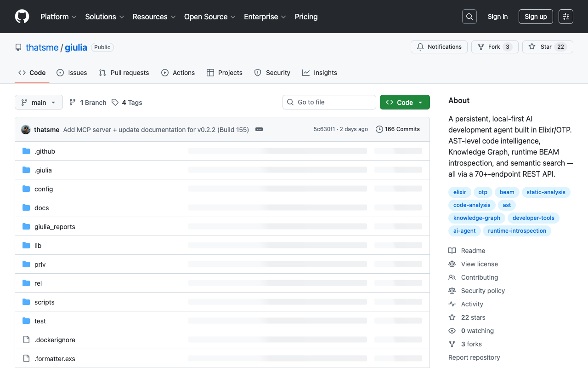588x368 pixels.
Task: Switch to the Issues tab
Action: coord(72,73)
